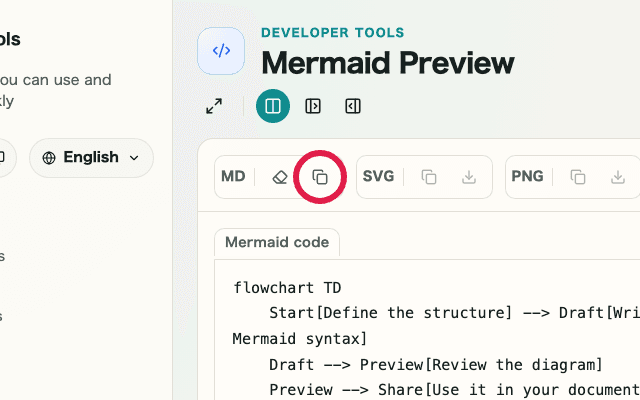Screen dimensions: 640x400
Task: Copy the SVG output
Action: pos(429,177)
